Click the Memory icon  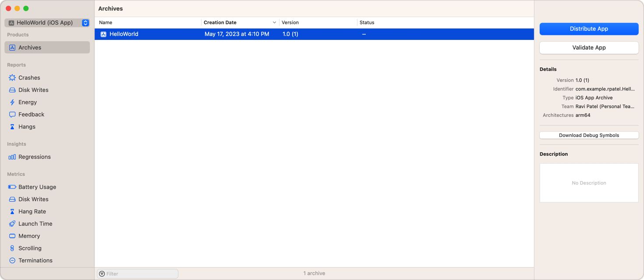coord(12,236)
